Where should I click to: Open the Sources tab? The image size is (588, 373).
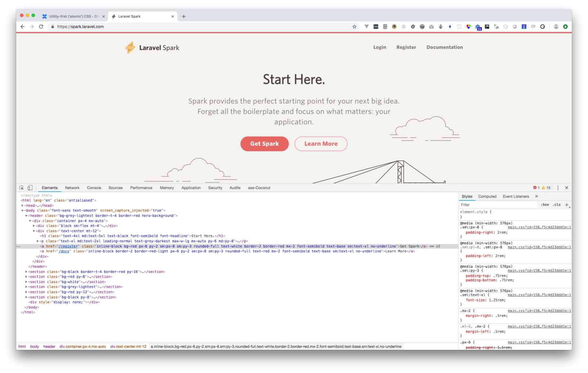(115, 188)
